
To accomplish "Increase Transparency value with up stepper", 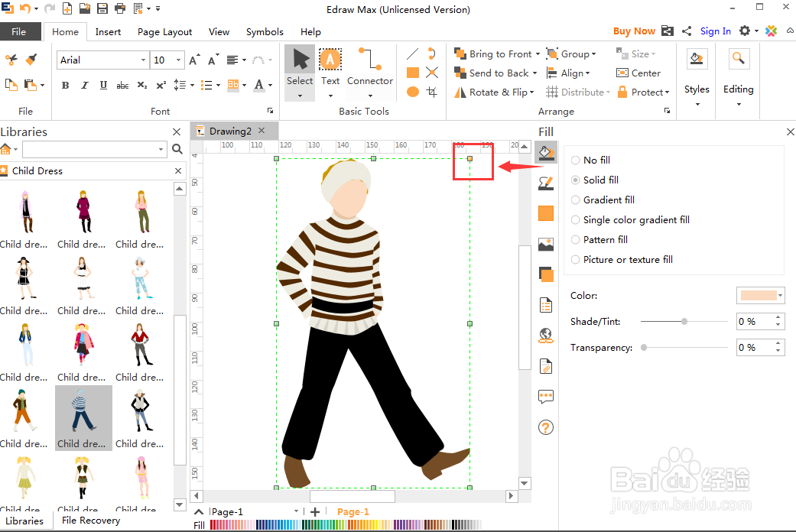I will click(778, 344).
